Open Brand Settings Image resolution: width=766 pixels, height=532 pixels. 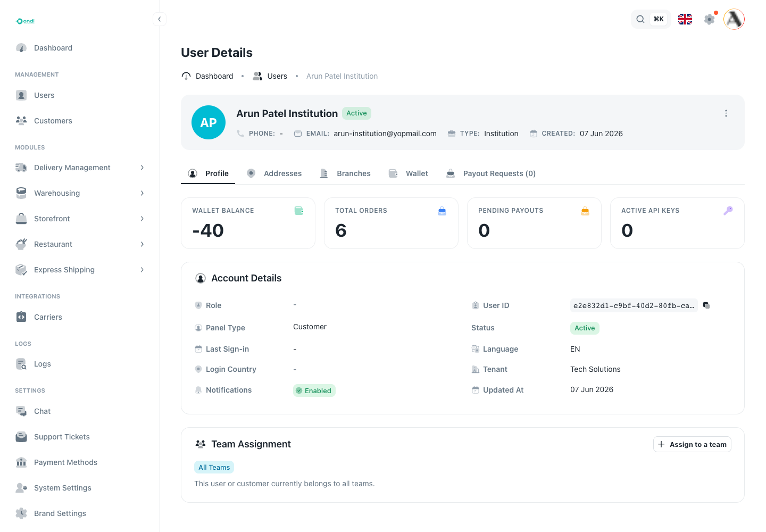(80, 513)
